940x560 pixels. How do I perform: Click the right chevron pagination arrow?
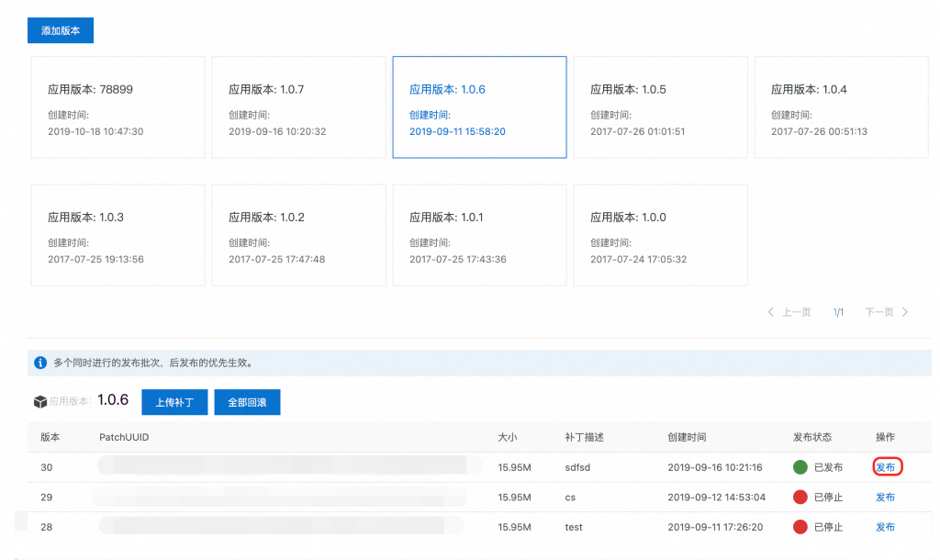tap(905, 312)
